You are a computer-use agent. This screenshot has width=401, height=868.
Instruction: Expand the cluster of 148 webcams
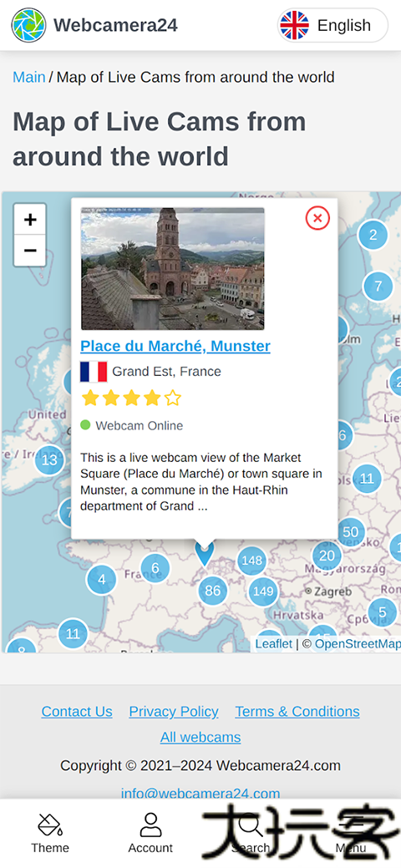tap(252, 561)
